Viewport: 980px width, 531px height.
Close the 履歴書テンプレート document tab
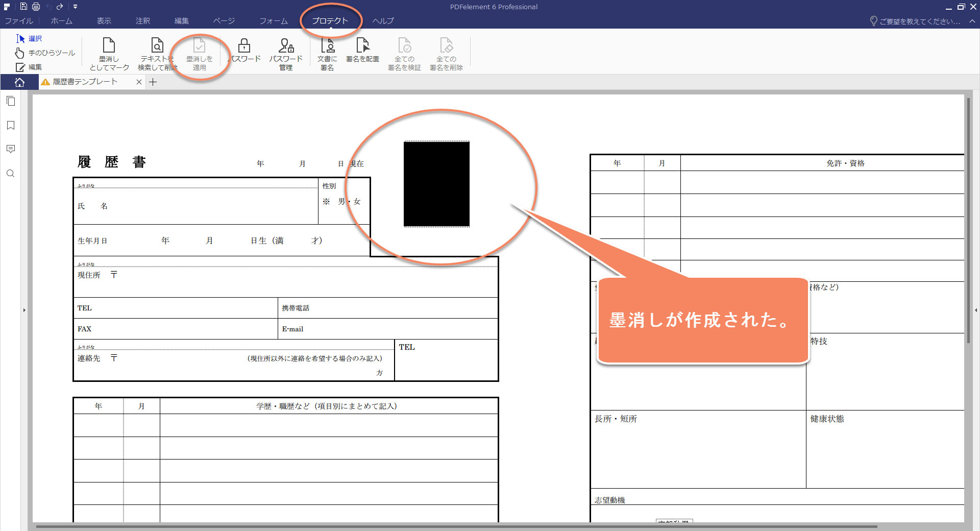coord(139,82)
